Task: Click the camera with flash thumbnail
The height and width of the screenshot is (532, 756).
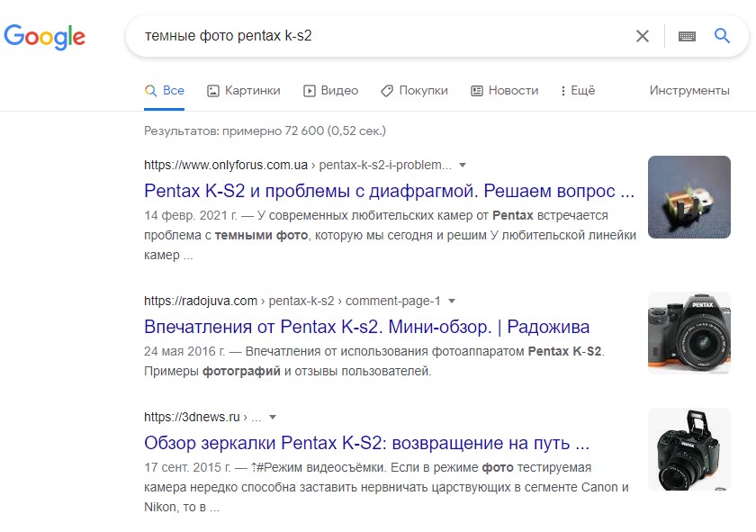Action: [x=688, y=448]
